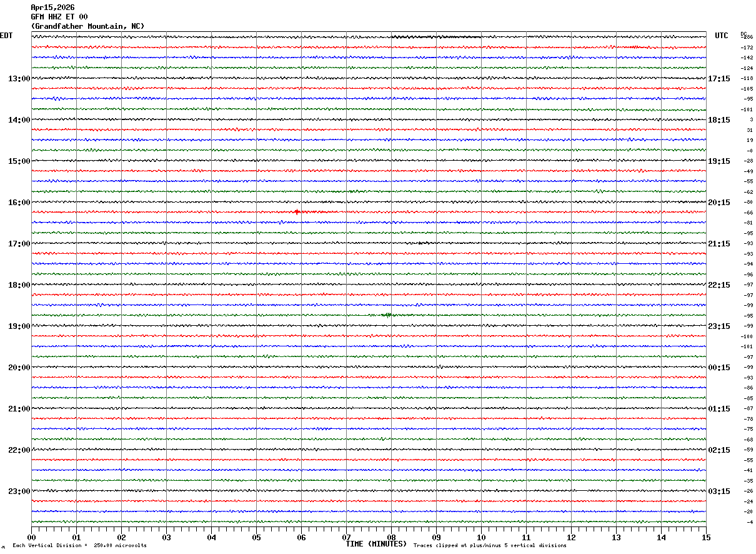Click the Apr15,2026 date header
Screen dimensions: 756x554
point(52,8)
